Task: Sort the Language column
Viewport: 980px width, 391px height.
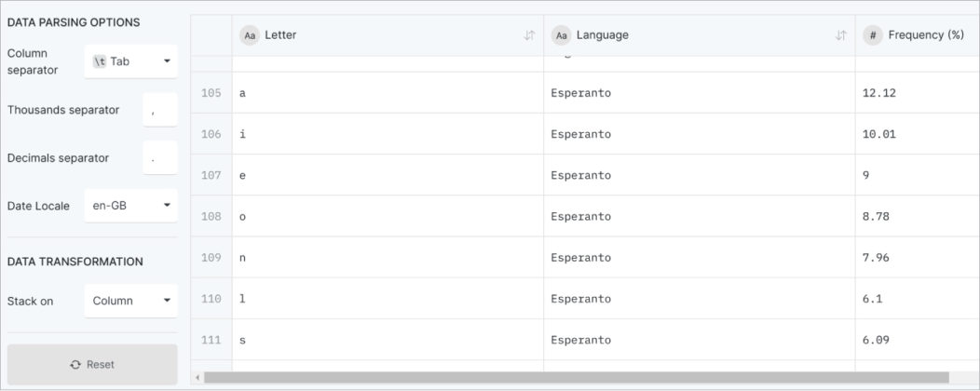Action: point(841,35)
